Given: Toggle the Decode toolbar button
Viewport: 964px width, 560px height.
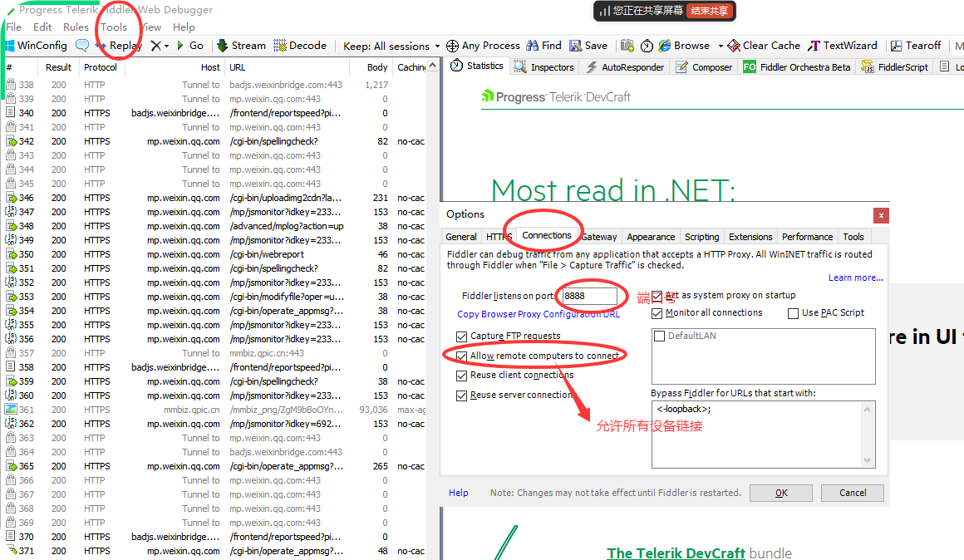Looking at the screenshot, I should [x=300, y=46].
